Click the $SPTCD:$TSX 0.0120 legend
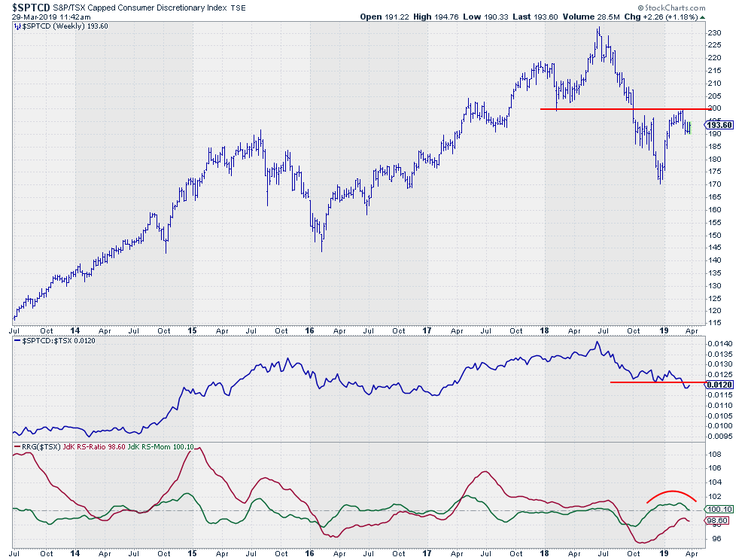This screenshot has width=745, height=560. click(59, 341)
